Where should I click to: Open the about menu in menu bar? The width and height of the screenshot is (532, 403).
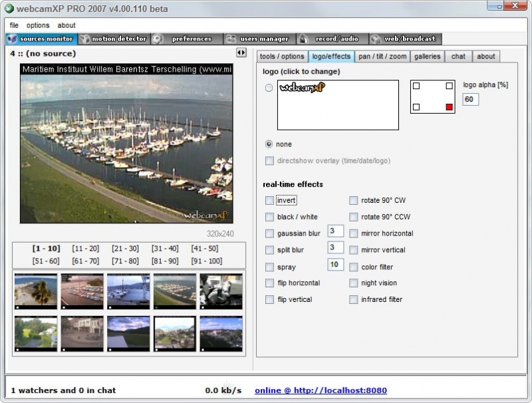pyautogui.click(x=66, y=25)
